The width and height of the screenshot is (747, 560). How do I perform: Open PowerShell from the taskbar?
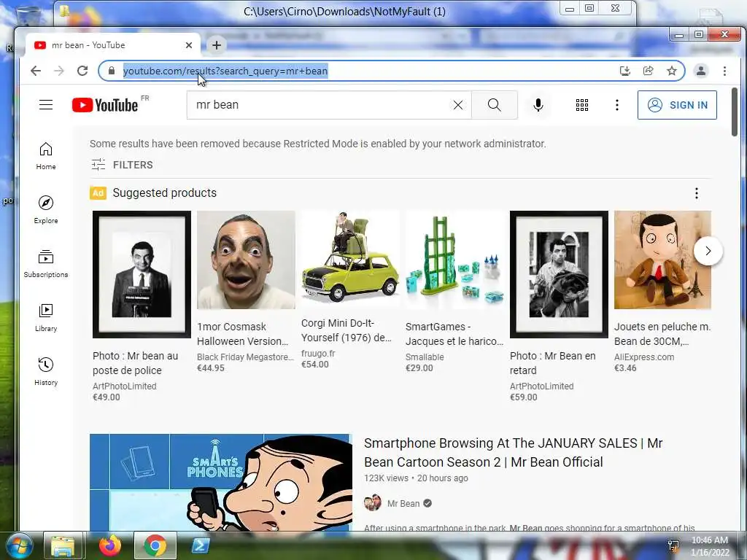tap(201, 545)
